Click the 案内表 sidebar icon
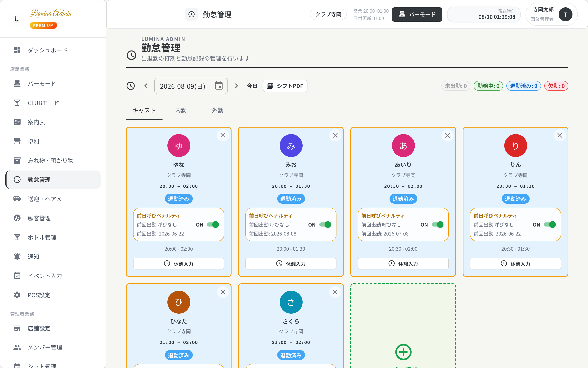588x368 pixels. pyautogui.click(x=17, y=122)
